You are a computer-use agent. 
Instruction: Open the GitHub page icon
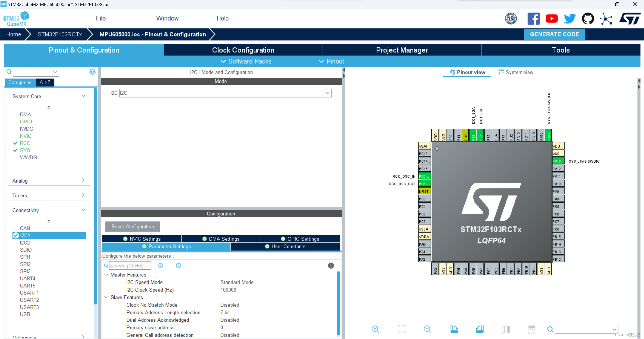588,18
